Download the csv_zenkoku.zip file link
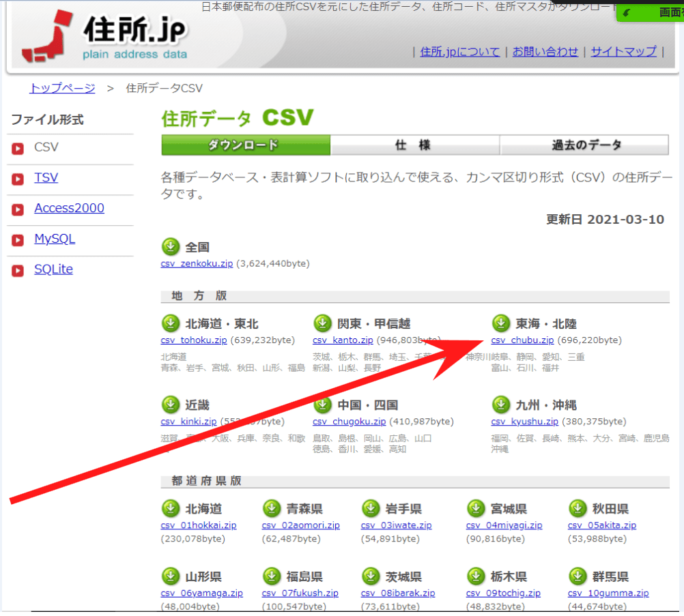The height and width of the screenshot is (616, 684). pos(197,263)
